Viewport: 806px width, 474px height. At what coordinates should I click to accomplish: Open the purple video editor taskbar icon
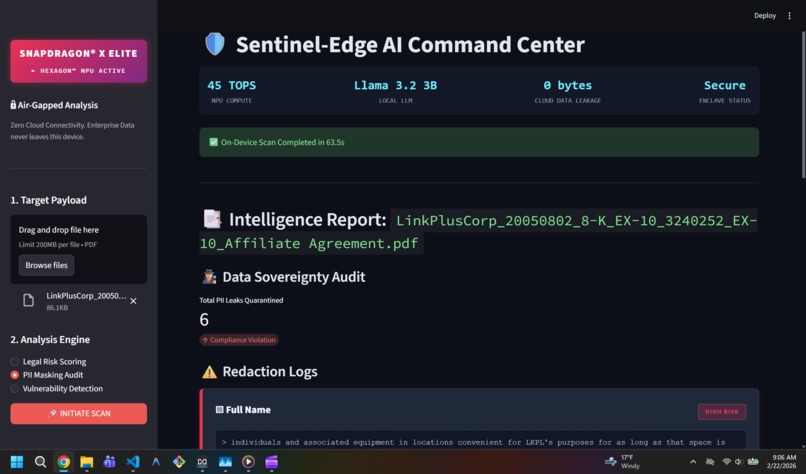271,462
